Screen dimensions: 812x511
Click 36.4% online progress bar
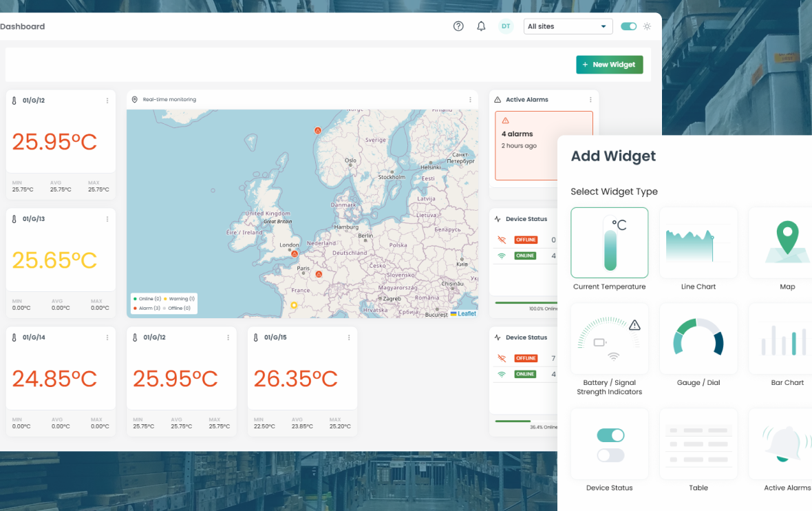pyautogui.click(x=526, y=421)
